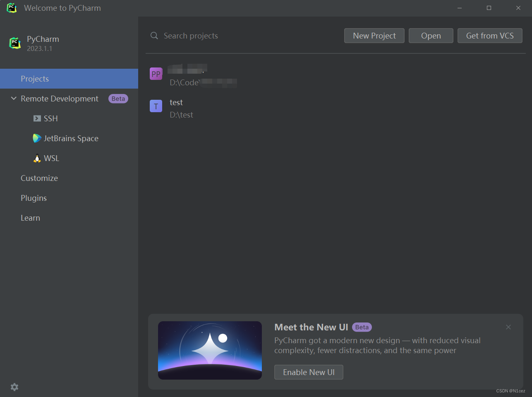Switch to the Customize section
Viewport: 532px width, 397px height.
pos(39,178)
